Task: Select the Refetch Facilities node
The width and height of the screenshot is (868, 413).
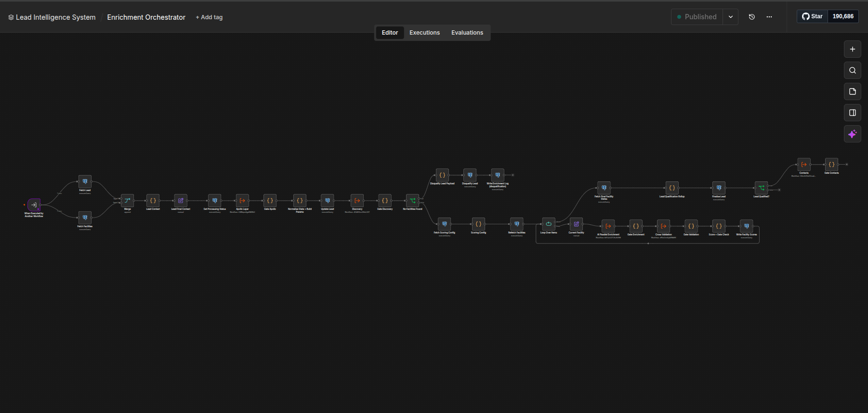Action: 517,224
